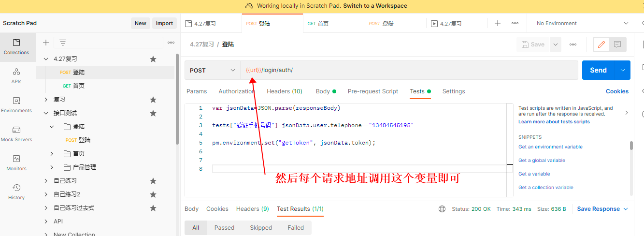Switch to the Authorization tab
This screenshot has width=644, height=236.
(236, 91)
